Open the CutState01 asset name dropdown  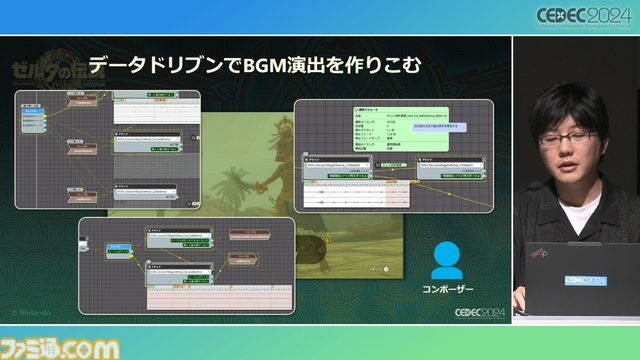pos(451,165)
